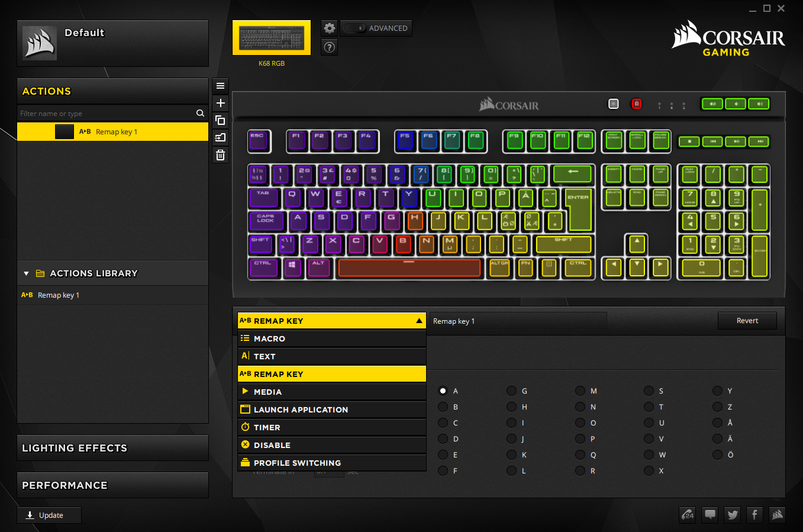803x532 pixels.
Task: Click the import action icon
Action: tap(220, 138)
